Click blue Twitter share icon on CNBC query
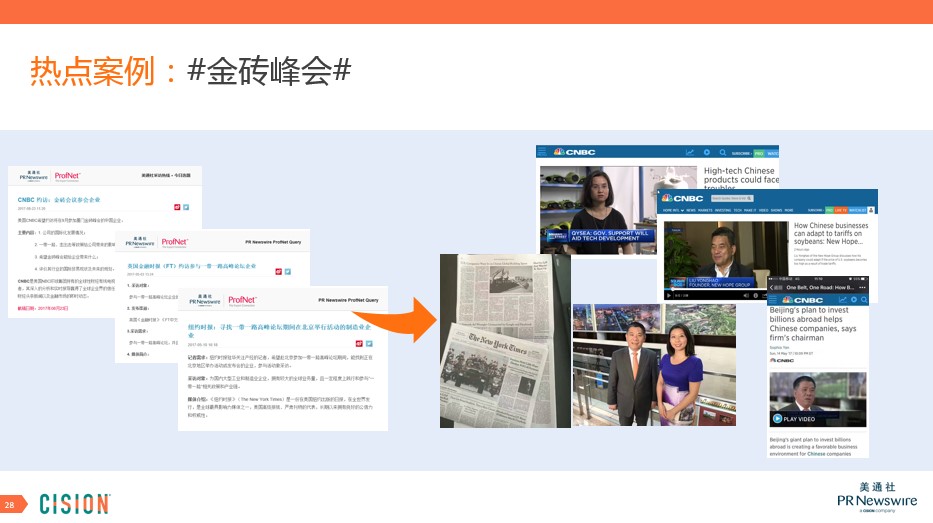Image resolution: width=933 pixels, height=523 pixels. coord(186,207)
